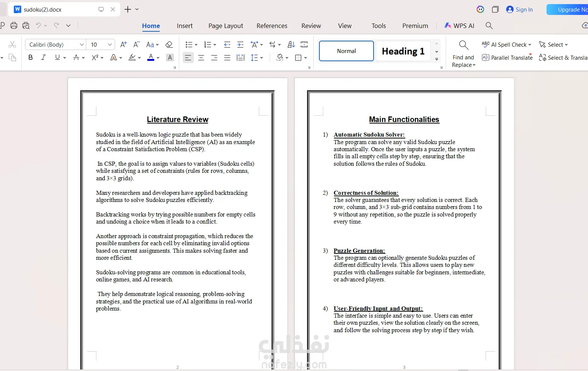Image resolution: width=588 pixels, height=371 pixels.
Task: Apply the text highlight color
Action: point(132,57)
